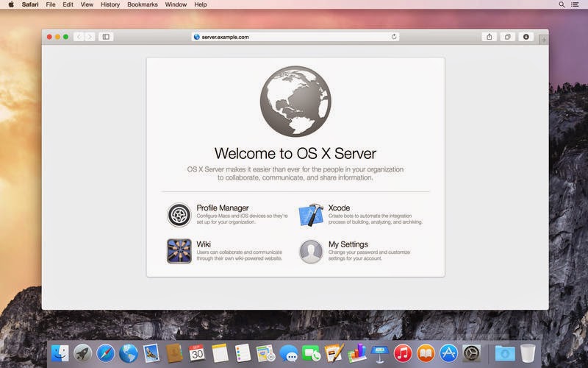Open Finder from the Dock
This screenshot has width=588, height=368.
pyautogui.click(x=60, y=353)
